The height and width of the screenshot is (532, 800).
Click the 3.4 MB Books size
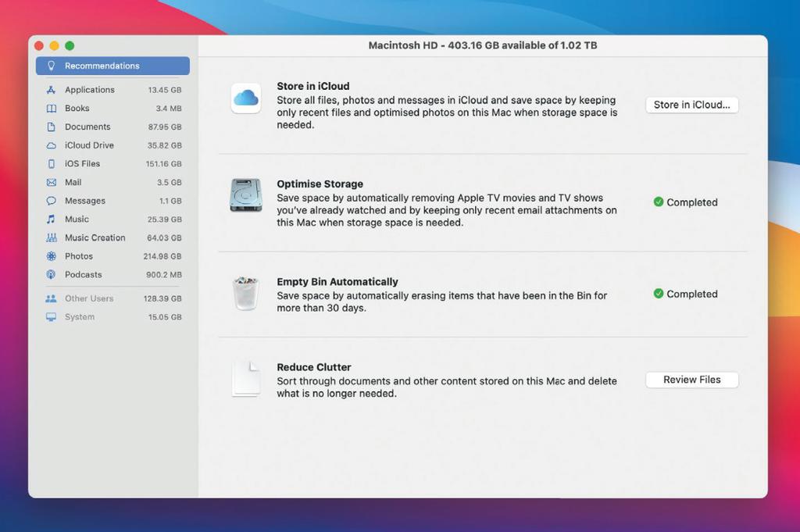[x=169, y=108]
